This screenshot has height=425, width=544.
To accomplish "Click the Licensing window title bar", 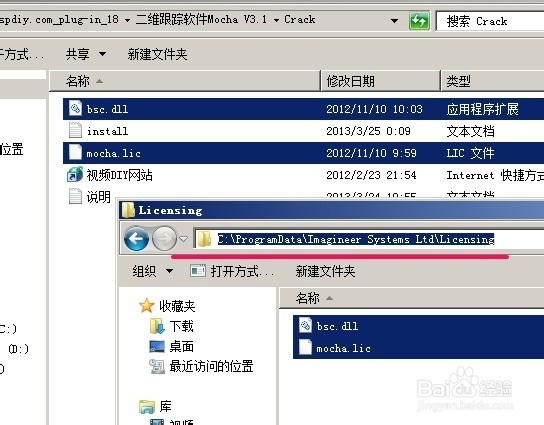I will [332, 210].
